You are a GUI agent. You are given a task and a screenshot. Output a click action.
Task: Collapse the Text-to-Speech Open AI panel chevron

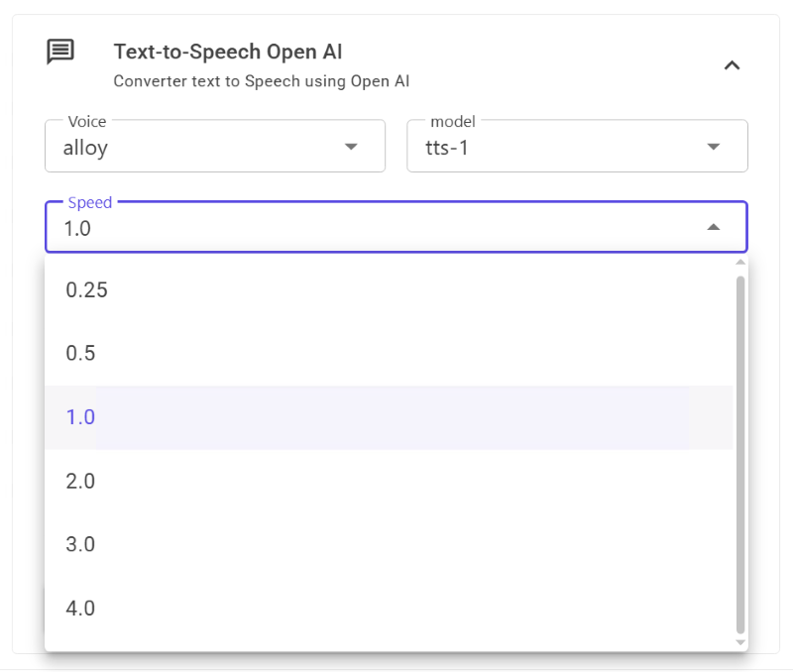pos(732,65)
